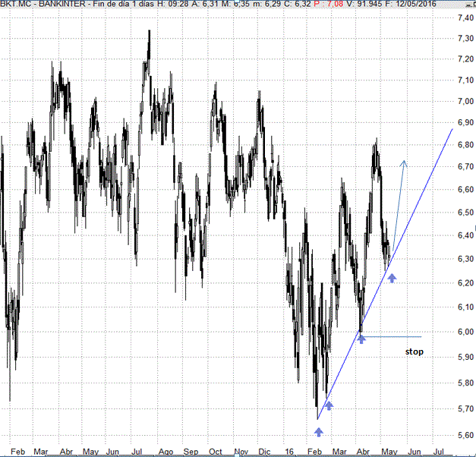Click the red P: 7,08 value
This screenshot has width=476, height=457.
329,4
